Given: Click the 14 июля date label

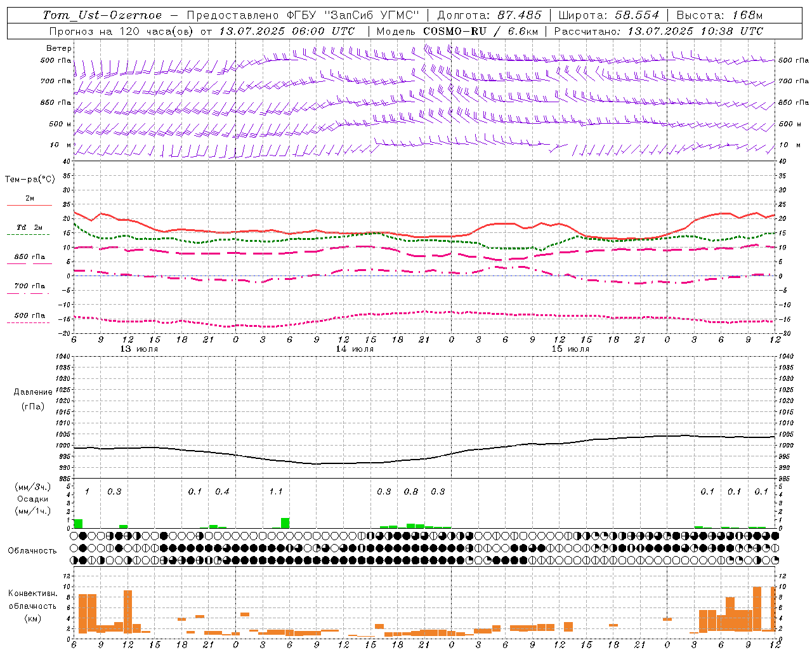Looking at the screenshot, I should point(355,349).
